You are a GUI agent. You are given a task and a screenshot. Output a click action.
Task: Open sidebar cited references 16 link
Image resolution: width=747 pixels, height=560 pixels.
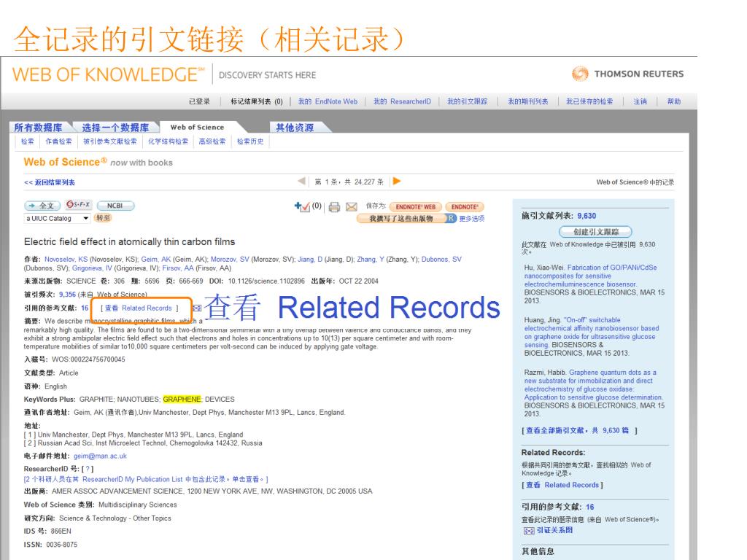pos(589,507)
